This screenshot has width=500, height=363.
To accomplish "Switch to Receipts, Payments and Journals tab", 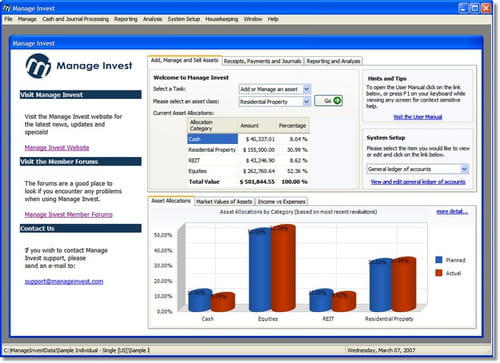I will tap(263, 61).
